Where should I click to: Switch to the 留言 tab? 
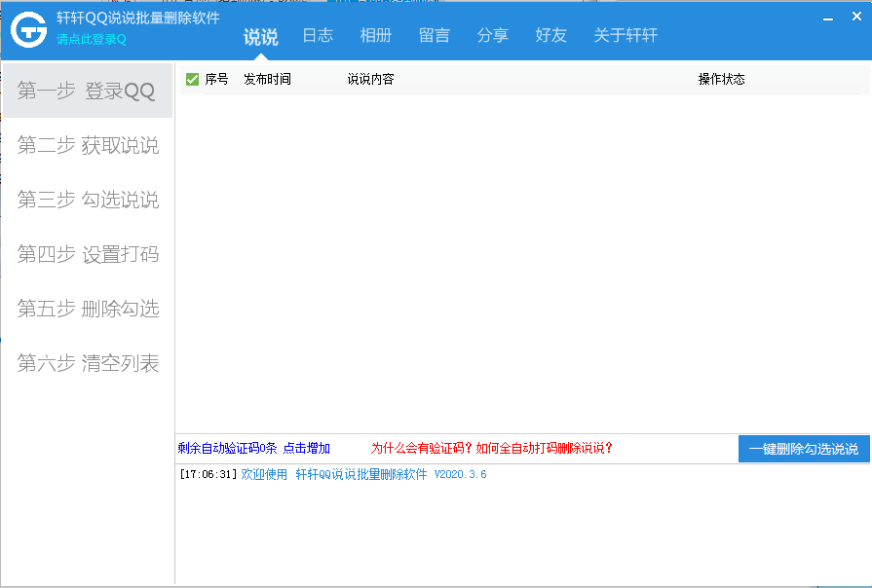pyautogui.click(x=435, y=36)
